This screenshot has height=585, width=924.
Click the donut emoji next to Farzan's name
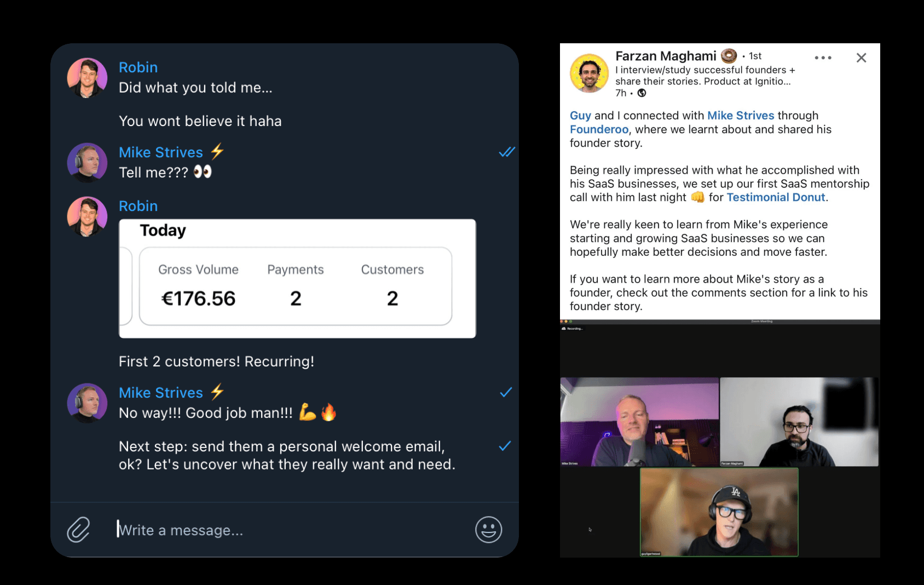pos(729,56)
